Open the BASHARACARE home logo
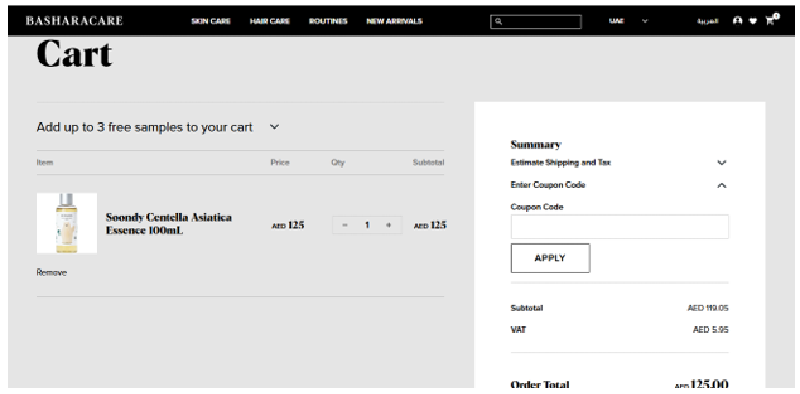 (x=74, y=21)
